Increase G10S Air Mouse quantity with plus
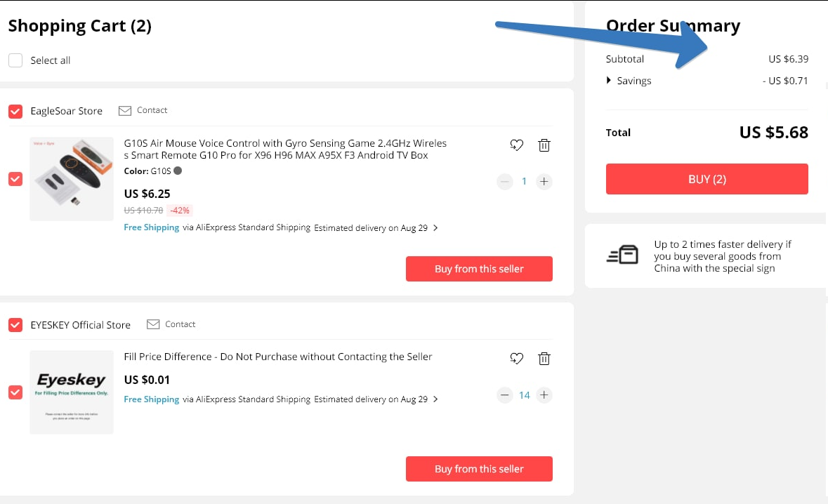This screenshot has height=504, width=828. pyautogui.click(x=544, y=182)
